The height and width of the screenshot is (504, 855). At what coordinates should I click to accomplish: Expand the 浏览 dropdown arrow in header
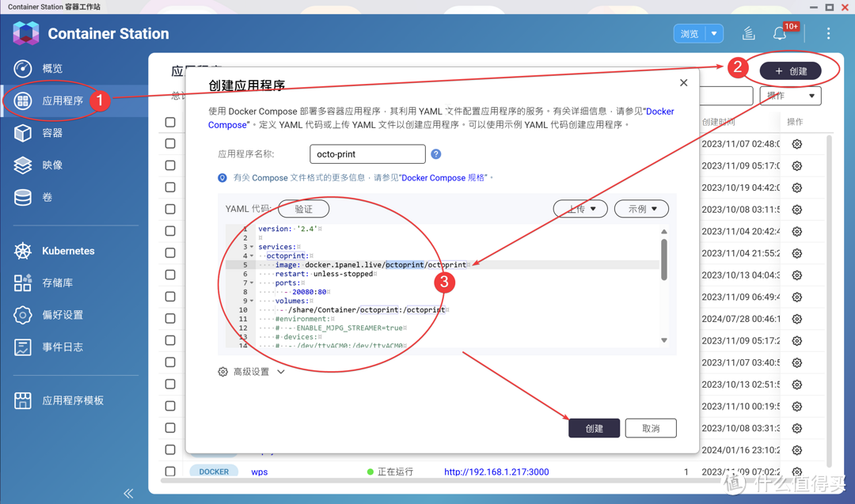pyautogui.click(x=714, y=34)
